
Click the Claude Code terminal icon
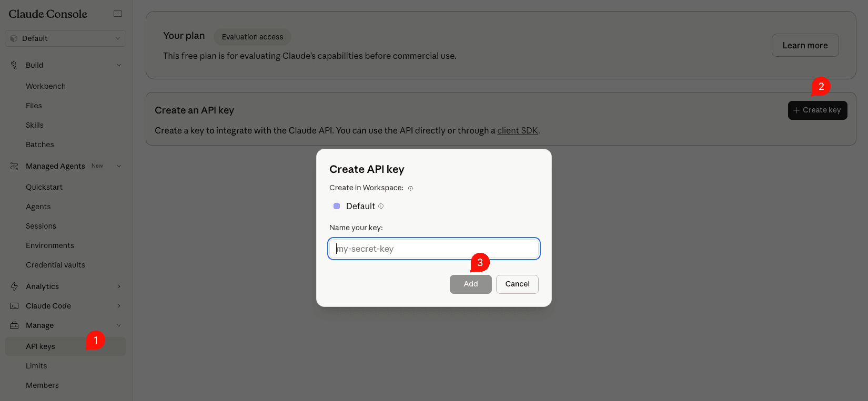coord(14,306)
